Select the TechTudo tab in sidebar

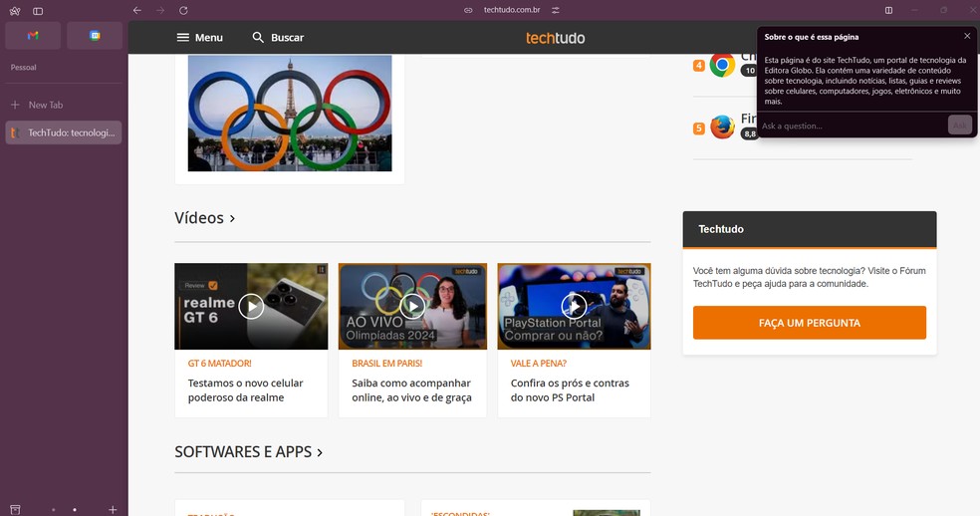pyautogui.click(x=64, y=132)
